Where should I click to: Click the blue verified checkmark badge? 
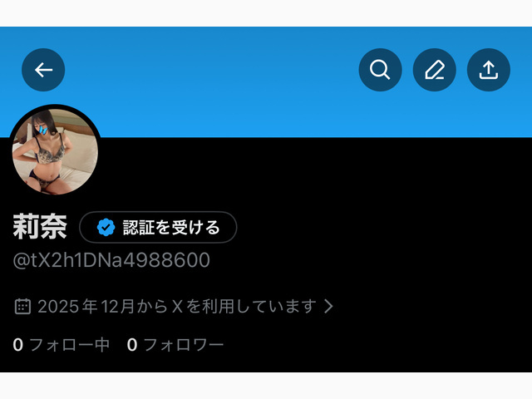[106, 227]
